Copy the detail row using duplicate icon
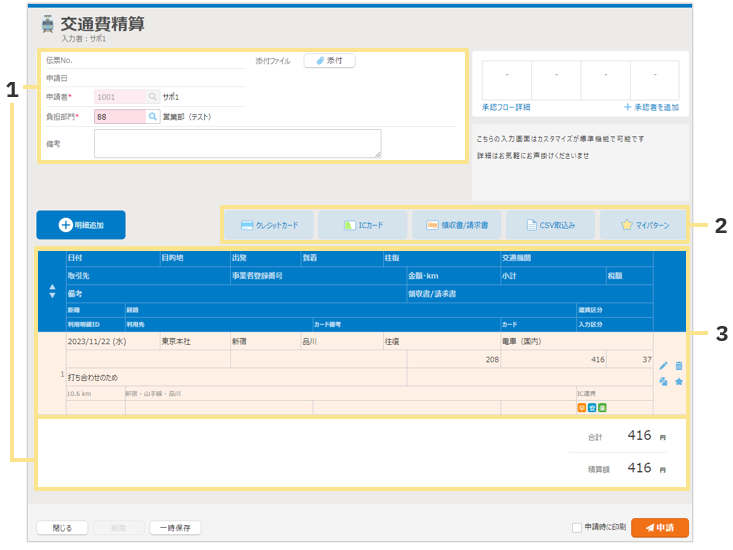The width and height of the screenshot is (733, 550). pyautogui.click(x=663, y=382)
